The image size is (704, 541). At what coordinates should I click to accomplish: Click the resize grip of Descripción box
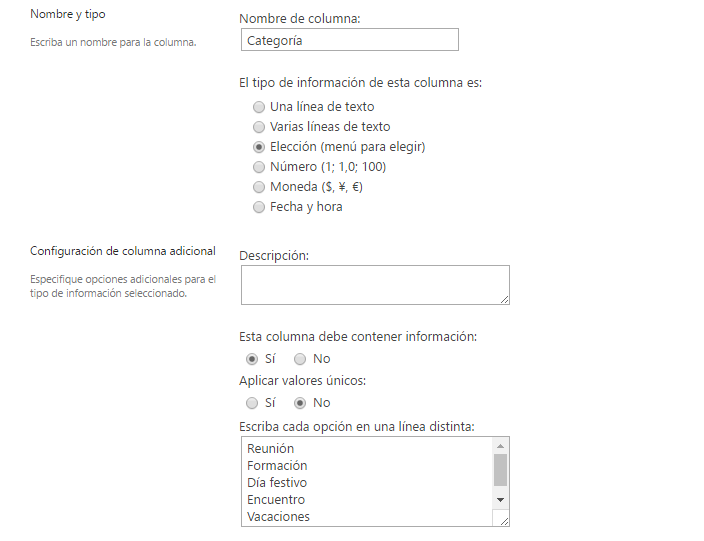504,299
